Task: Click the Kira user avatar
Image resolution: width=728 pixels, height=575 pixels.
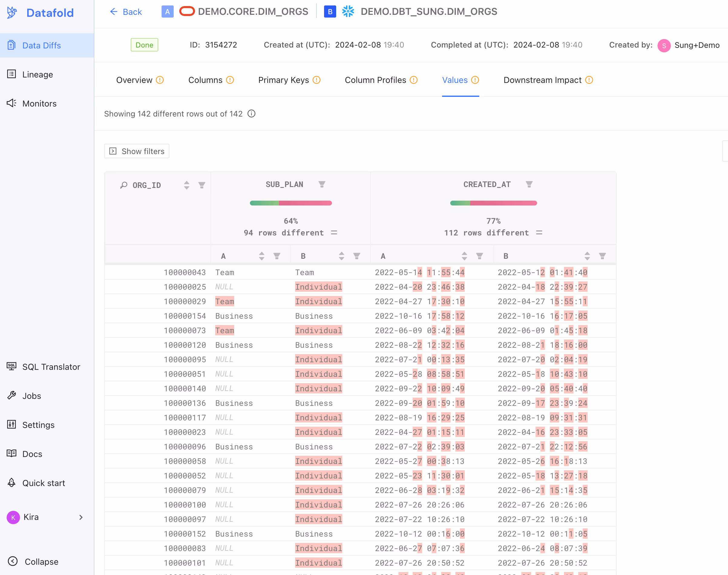Action: click(13, 517)
